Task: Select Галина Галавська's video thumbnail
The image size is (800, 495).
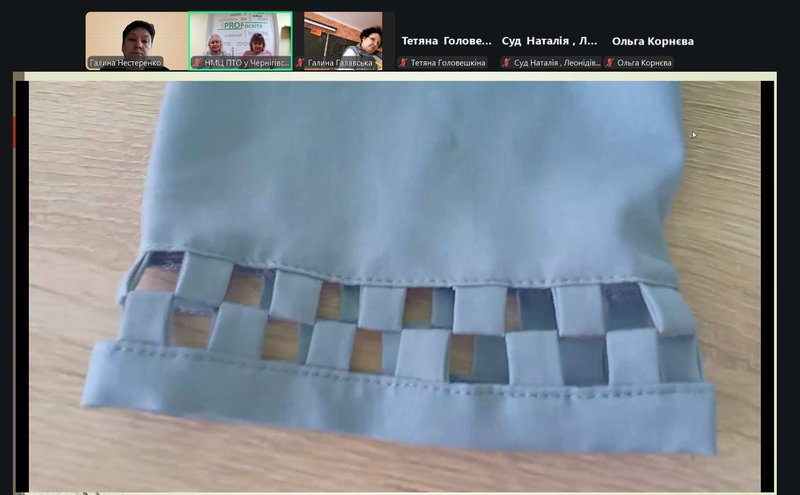Action: pyautogui.click(x=343, y=35)
